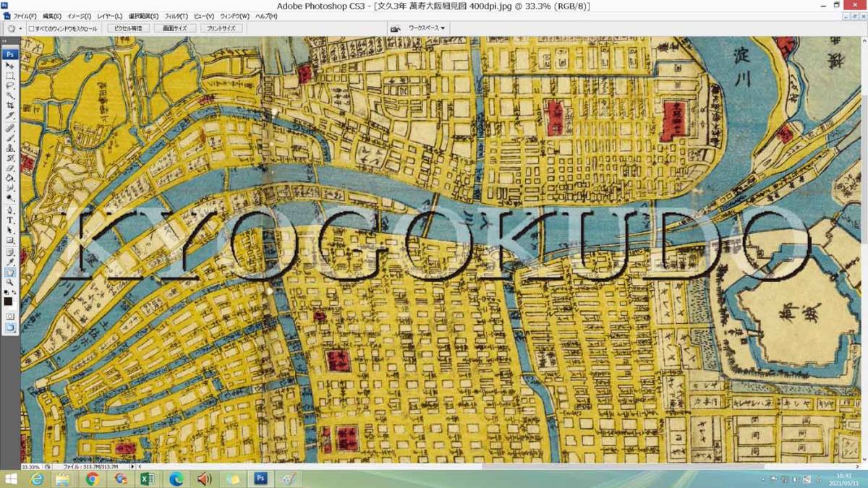This screenshot has width=868, height=488.
Task: Open the ヘルプ(H) menu
Action: coord(266,16)
